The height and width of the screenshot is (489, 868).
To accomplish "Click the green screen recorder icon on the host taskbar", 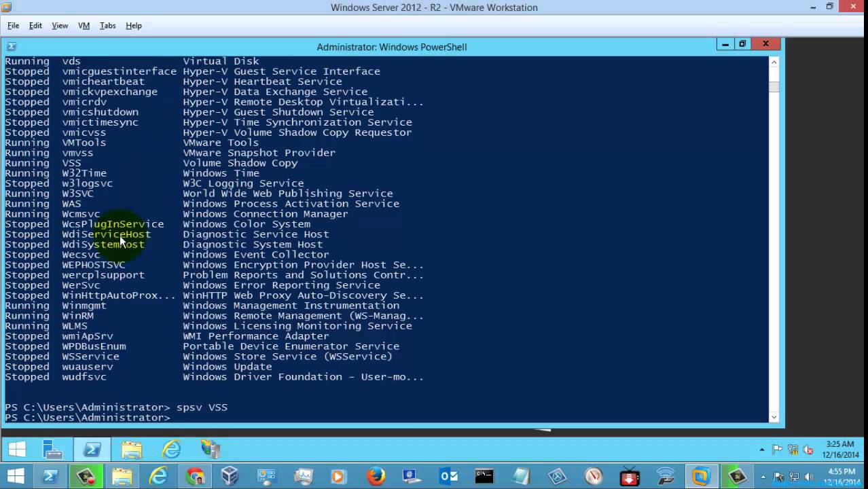I will pos(86,477).
